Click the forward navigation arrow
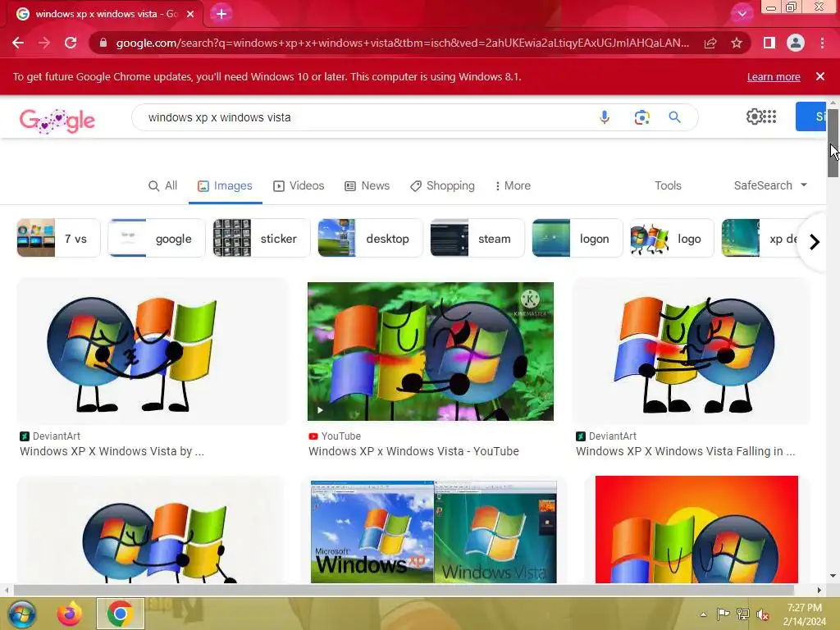This screenshot has height=630, width=840. click(44, 43)
